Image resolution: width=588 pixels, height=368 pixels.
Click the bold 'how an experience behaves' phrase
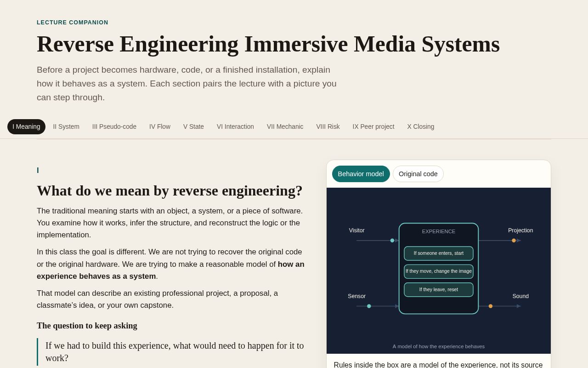[170, 270]
